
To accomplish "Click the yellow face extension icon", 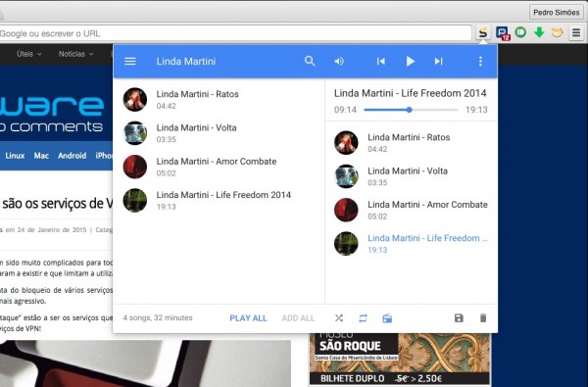I will point(558,32).
